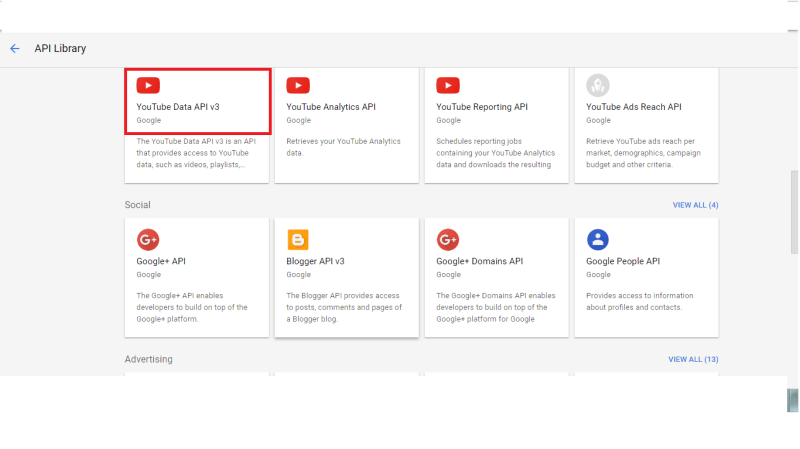Click the YouTube Analytics API red icon
Image resolution: width=800 pixels, height=449 pixels.
click(298, 85)
